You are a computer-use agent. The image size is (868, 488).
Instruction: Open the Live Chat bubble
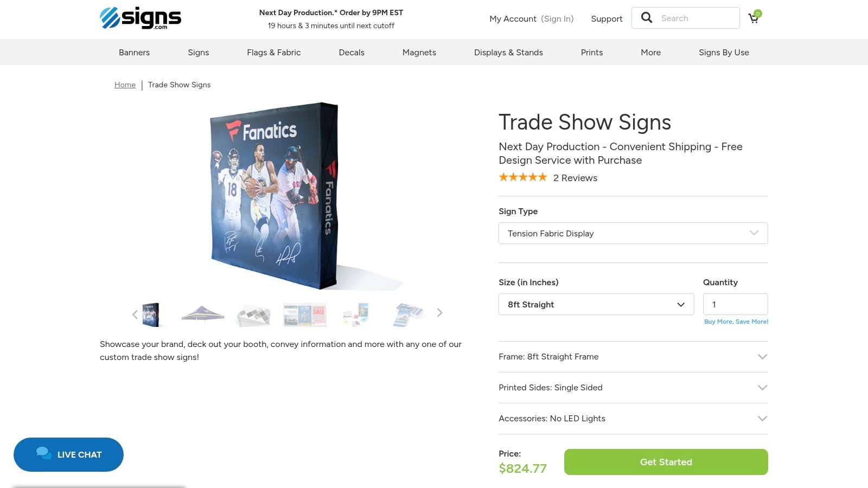point(68,454)
